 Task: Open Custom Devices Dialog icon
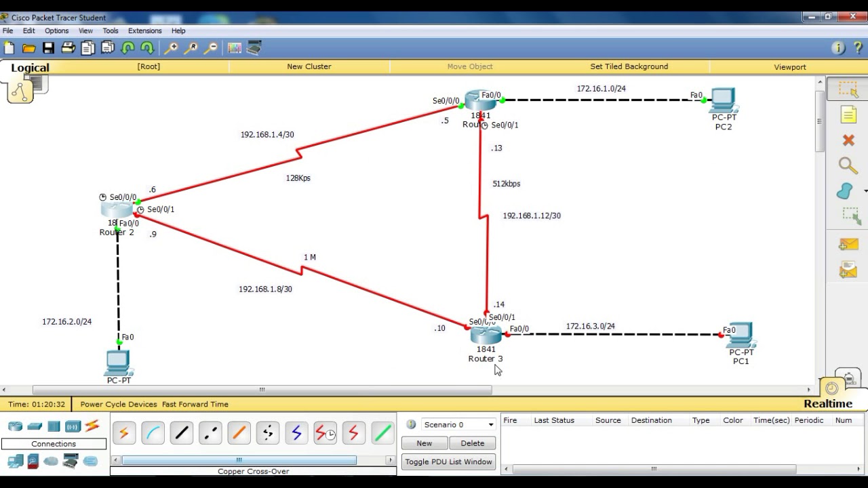254,48
